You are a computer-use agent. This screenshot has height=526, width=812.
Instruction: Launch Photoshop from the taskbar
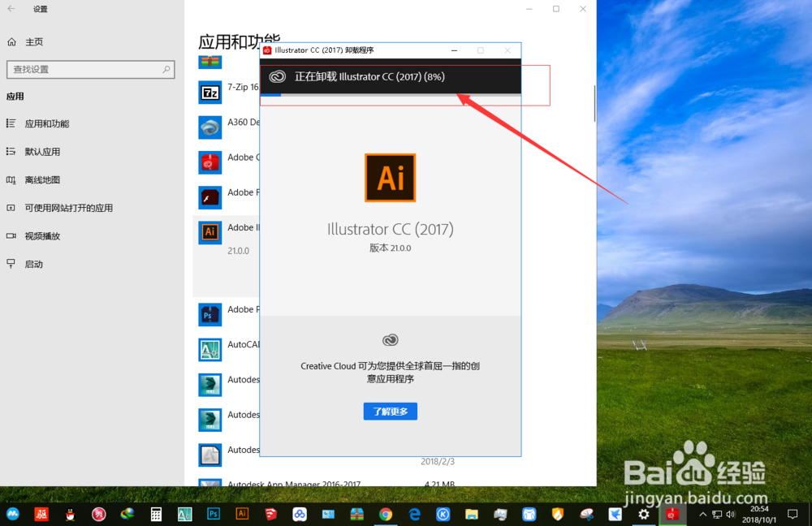tap(213, 514)
